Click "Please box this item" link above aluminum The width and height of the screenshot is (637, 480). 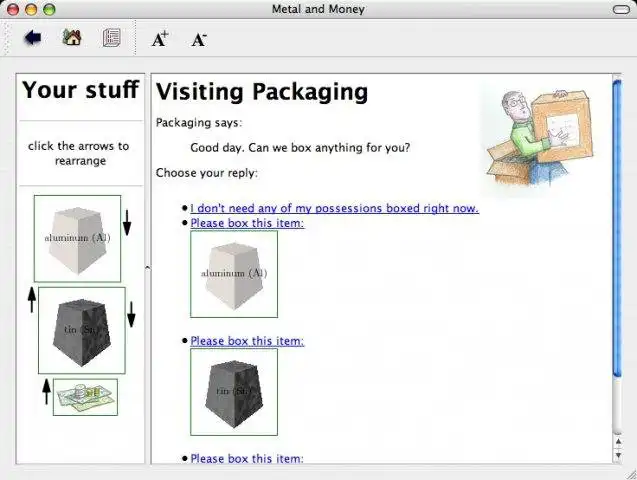(x=247, y=223)
